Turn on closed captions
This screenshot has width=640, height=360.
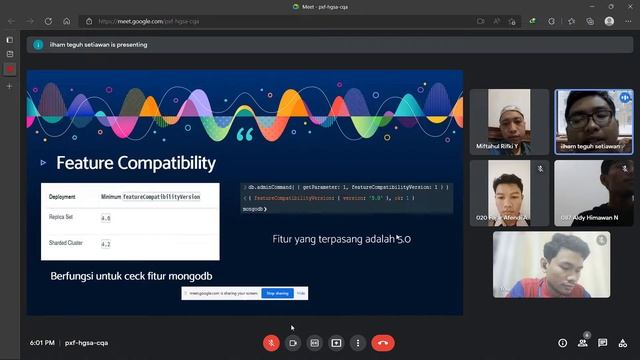[x=314, y=343]
